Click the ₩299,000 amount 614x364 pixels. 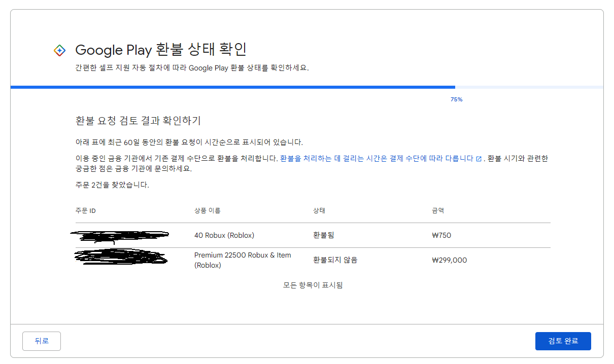point(450,260)
